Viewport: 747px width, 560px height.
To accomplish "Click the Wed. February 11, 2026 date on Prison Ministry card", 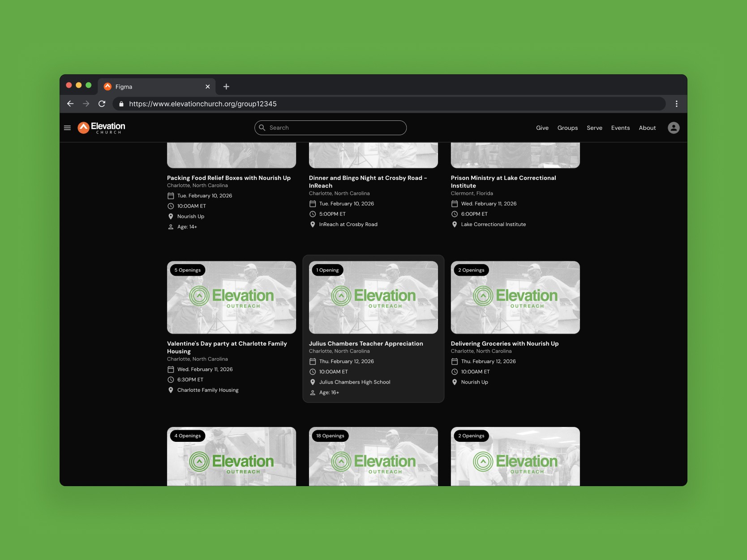I will coord(489,204).
